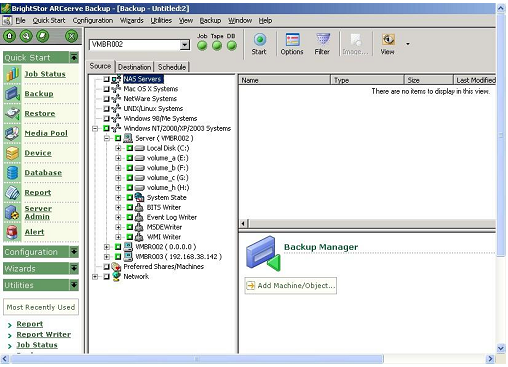Toggle the Local Disk (C:) green checkbox
This screenshot has height=367, width=508.
130,148
